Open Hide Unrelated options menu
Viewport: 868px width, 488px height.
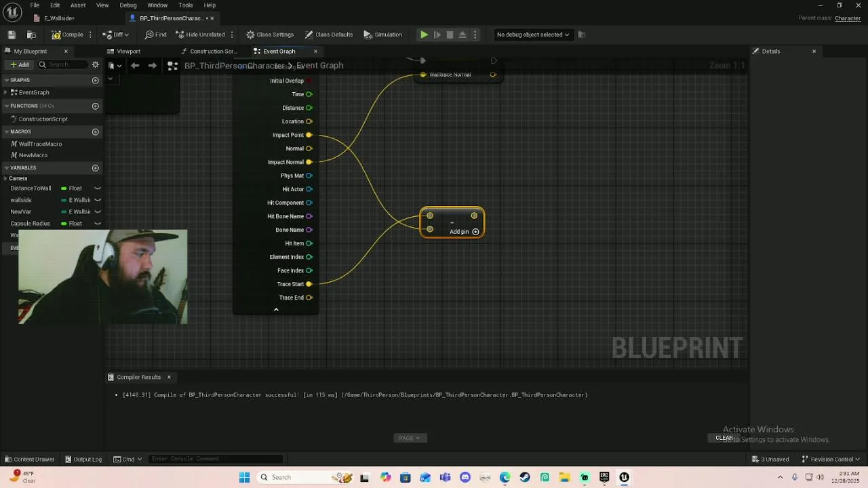coord(232,35)
